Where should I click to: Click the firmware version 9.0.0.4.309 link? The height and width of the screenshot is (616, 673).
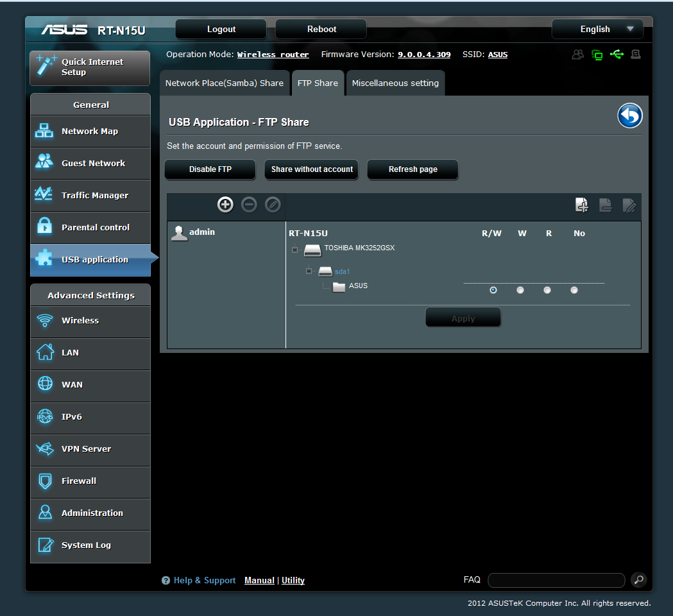[x=424, y=55]
